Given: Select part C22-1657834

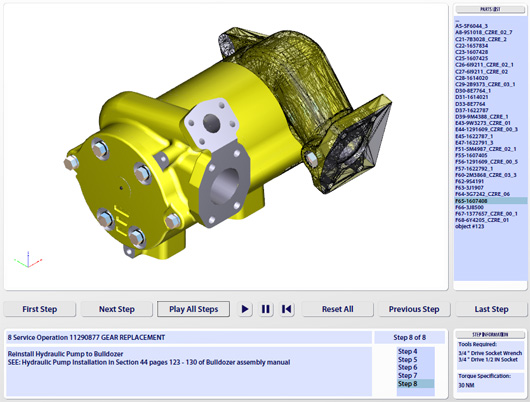Looking at the screenshot, I should tap(471, 46).
